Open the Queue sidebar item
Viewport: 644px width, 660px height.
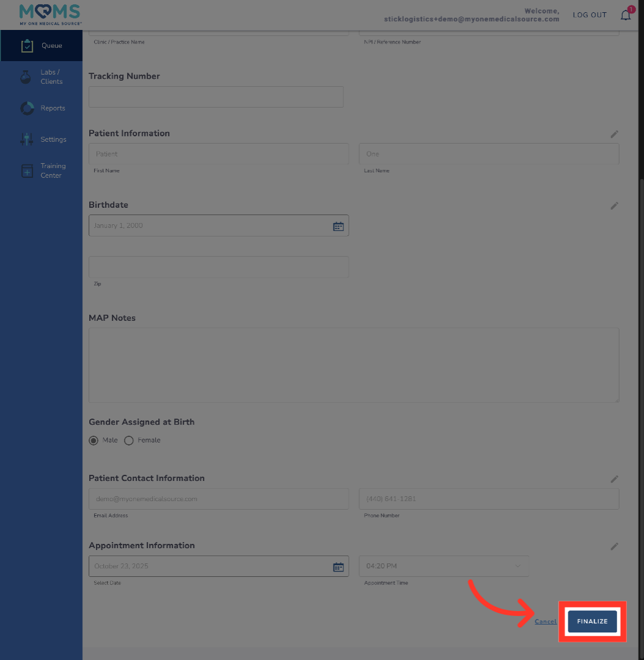point(42,45)
